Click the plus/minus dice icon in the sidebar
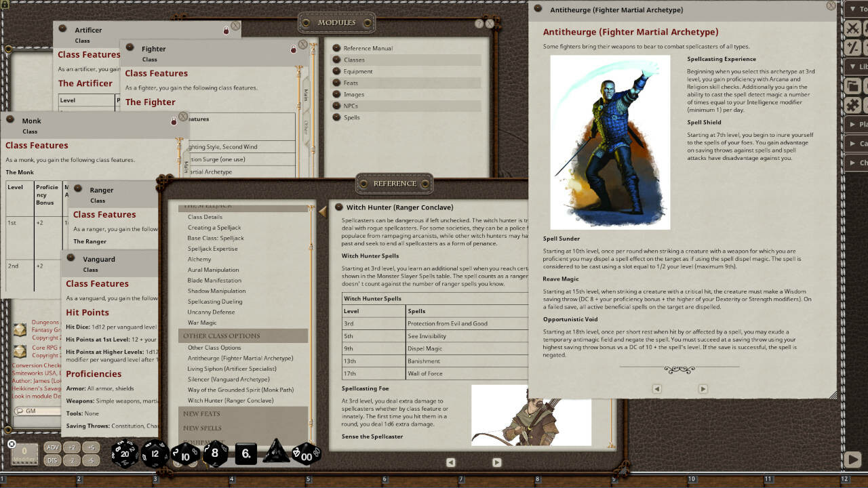 click(852, 47)
